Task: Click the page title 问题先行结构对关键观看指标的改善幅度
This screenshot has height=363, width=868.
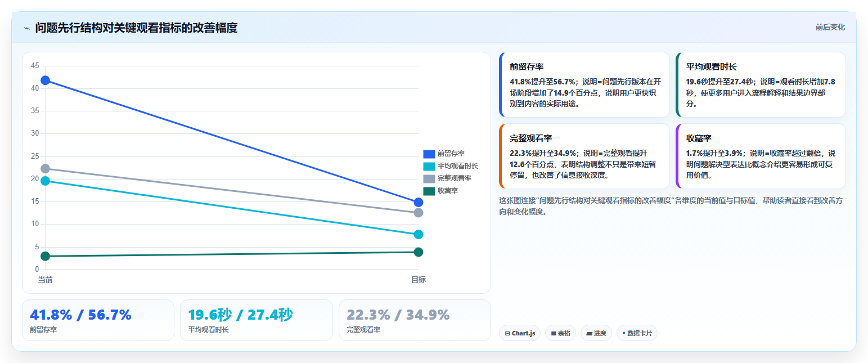Action: click(x=136, y=28)
